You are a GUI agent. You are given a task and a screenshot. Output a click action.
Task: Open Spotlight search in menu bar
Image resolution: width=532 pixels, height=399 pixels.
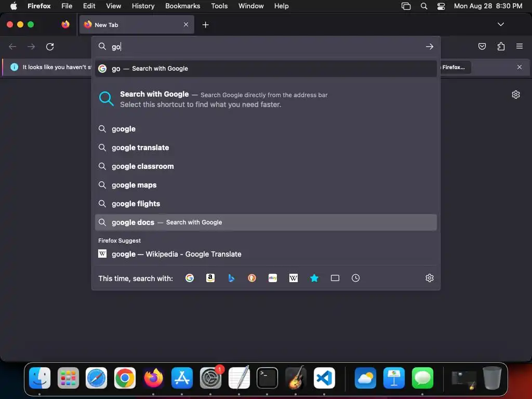click(424, 6)
